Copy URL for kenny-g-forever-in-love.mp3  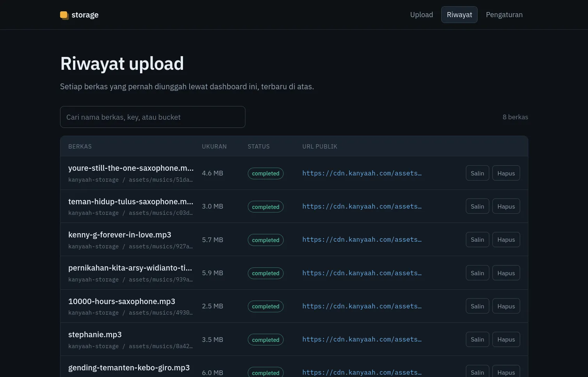[477, 239]
